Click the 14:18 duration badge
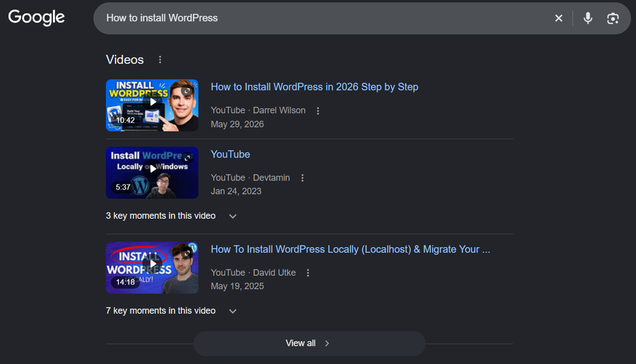636x364 pixels. [125, 282]
